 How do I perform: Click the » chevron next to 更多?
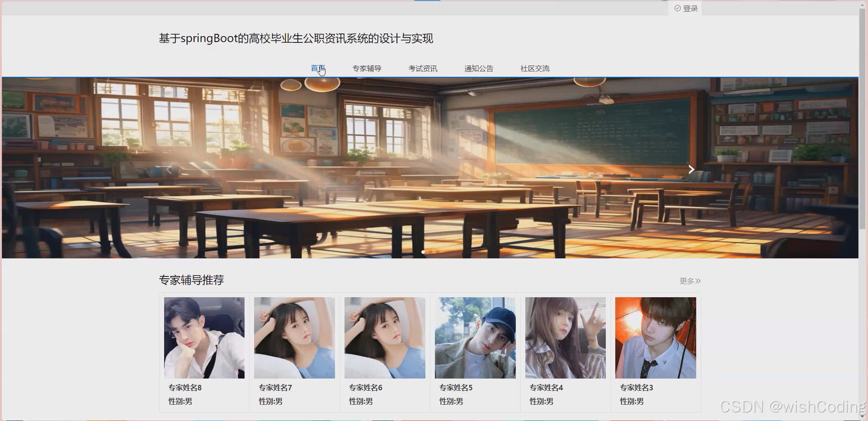point(698,281)
